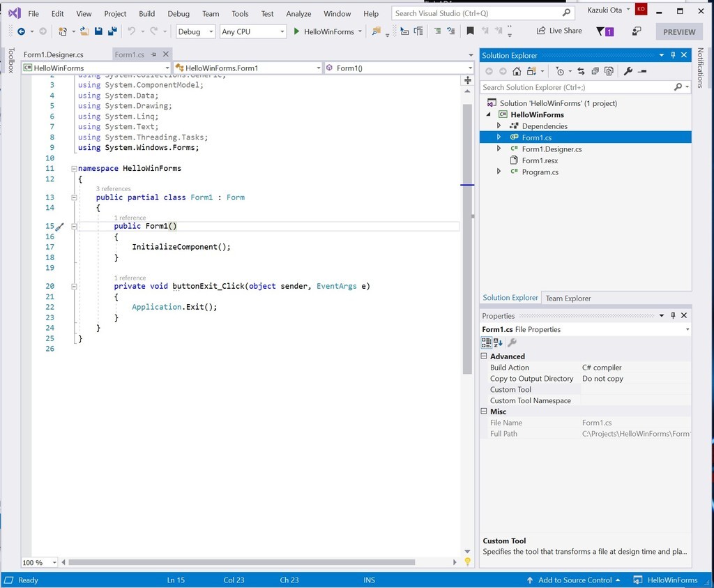
Task: Expand the Form1.Designer.cs node
Action: click(x=499, y=149)
